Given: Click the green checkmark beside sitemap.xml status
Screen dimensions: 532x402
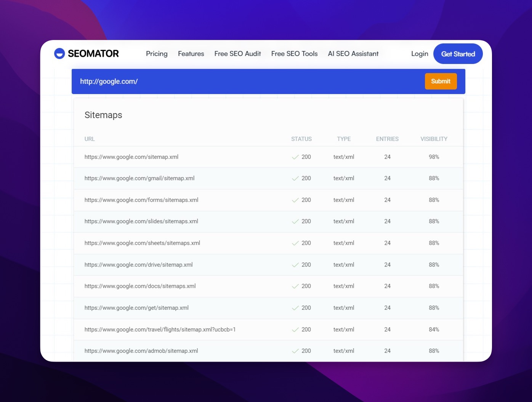Looking at the screenshot, I should coord(295,157).
